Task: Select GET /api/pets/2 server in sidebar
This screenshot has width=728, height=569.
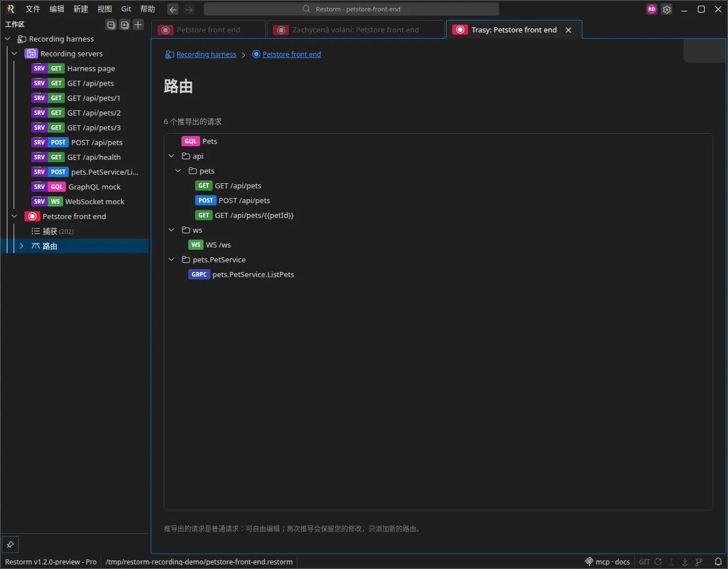Action: [x=75, y=113]
